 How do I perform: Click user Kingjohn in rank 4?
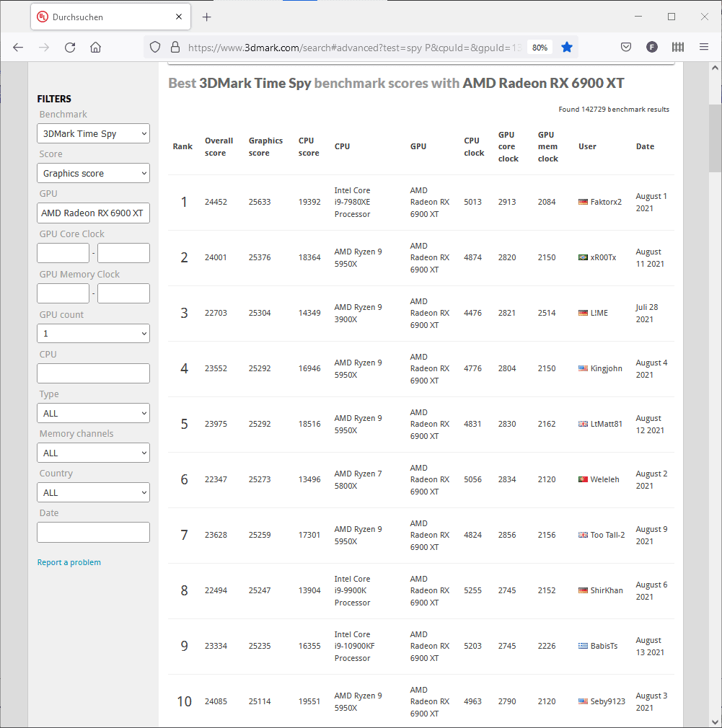607,368
